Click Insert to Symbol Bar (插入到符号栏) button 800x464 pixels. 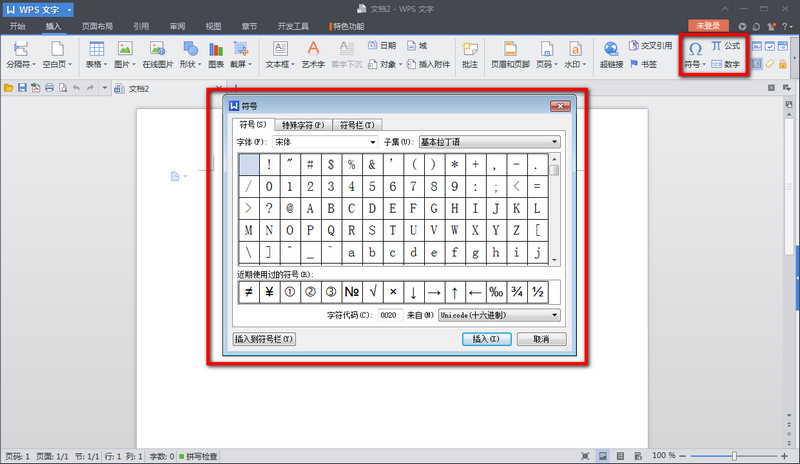point(264,339)
